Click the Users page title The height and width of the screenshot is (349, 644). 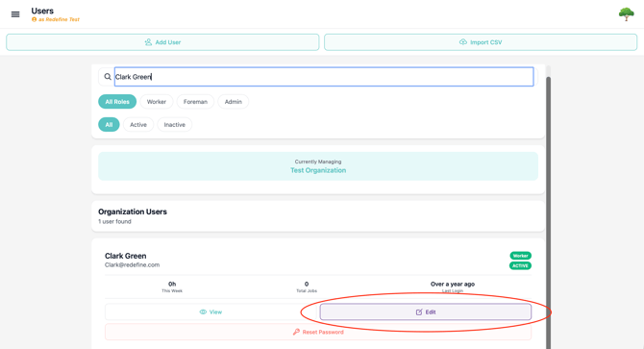pos(42,11)
